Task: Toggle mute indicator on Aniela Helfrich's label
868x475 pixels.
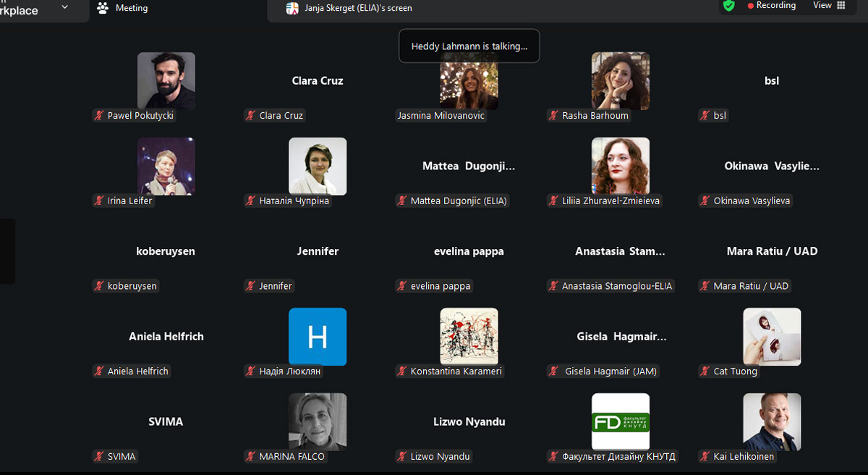Action: point(100,371)
